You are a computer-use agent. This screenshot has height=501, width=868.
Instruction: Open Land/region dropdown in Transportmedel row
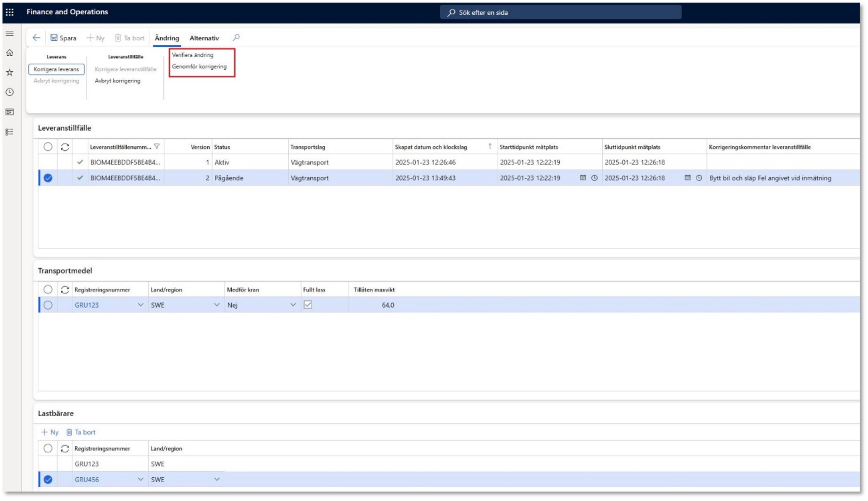(x=216, y=305)
